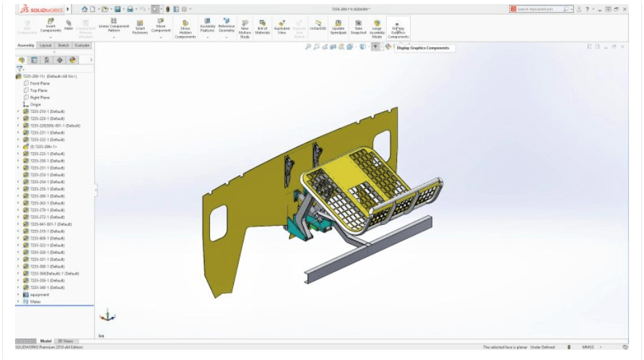
Task: Open the Exploded View tool
Action: pyautogui.click(x=282, y=26)
